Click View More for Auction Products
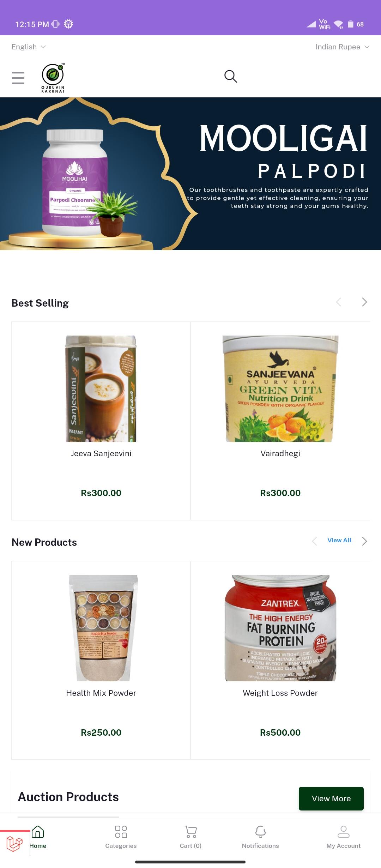The height and width of the screenshot is (868, 381). tap(331, 798)
